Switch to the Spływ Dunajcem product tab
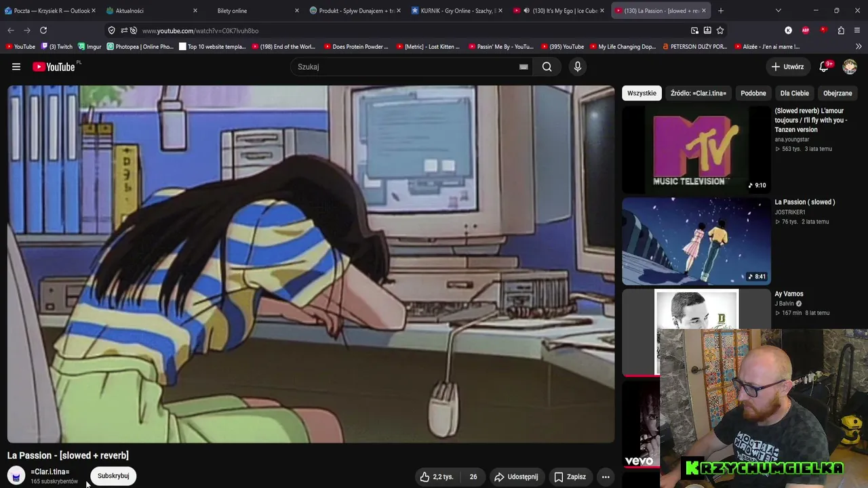 click(356, 11)
